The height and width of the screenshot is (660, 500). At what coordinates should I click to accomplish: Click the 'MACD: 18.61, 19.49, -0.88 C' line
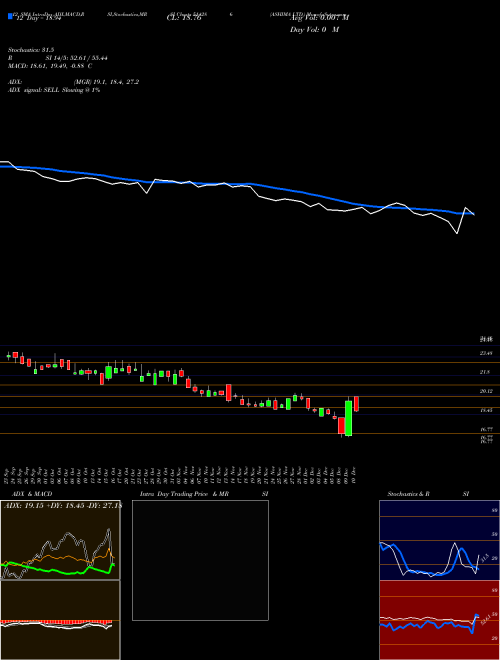point(50,66)
